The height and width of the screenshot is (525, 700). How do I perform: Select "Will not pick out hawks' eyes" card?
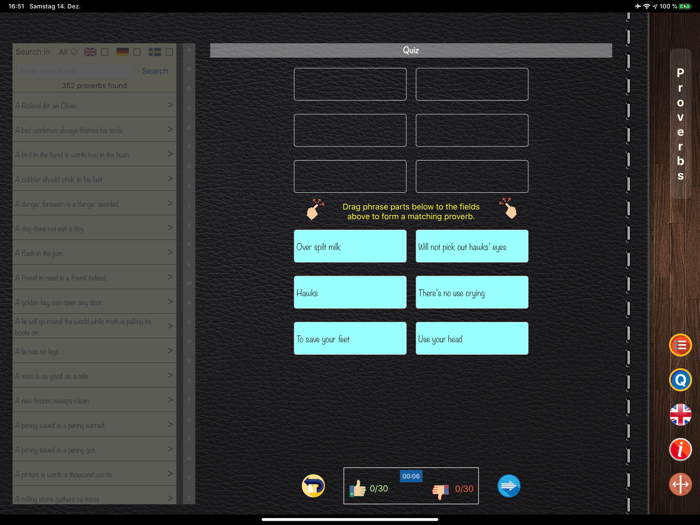click(x=472, y=246)
